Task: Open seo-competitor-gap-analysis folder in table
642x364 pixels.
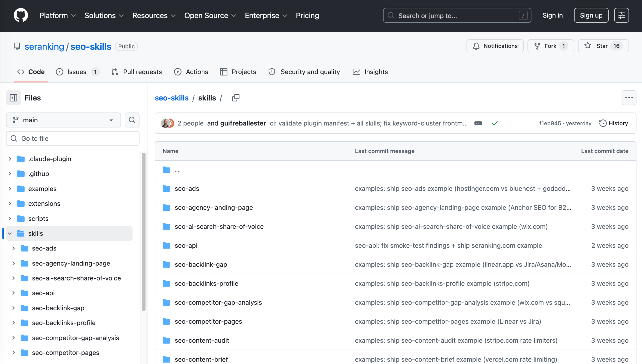Action: click(218, 303)
